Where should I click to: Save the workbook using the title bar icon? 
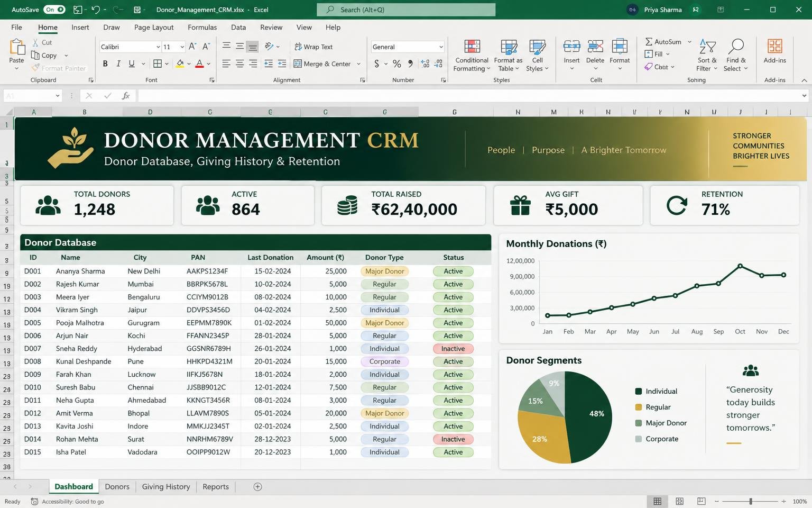click(78, 10)
